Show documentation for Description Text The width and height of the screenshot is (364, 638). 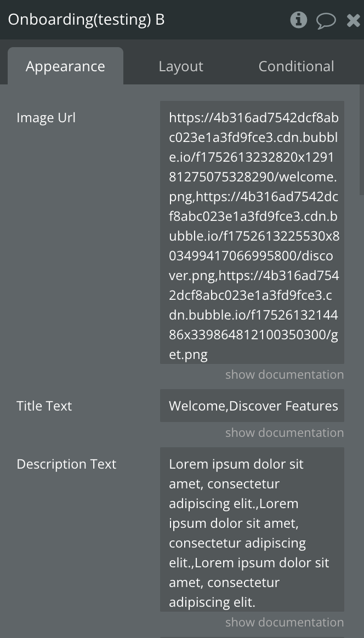[x=285, y=623]
